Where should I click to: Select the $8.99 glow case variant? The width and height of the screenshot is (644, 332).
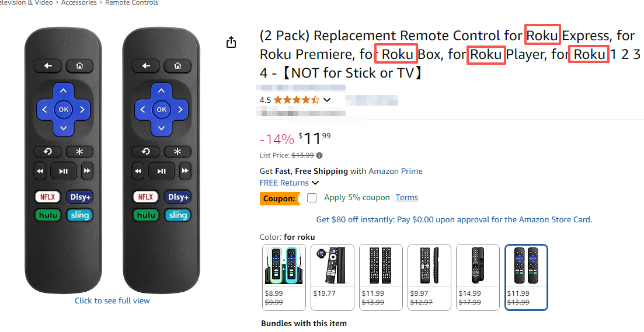tap(284, 277)
